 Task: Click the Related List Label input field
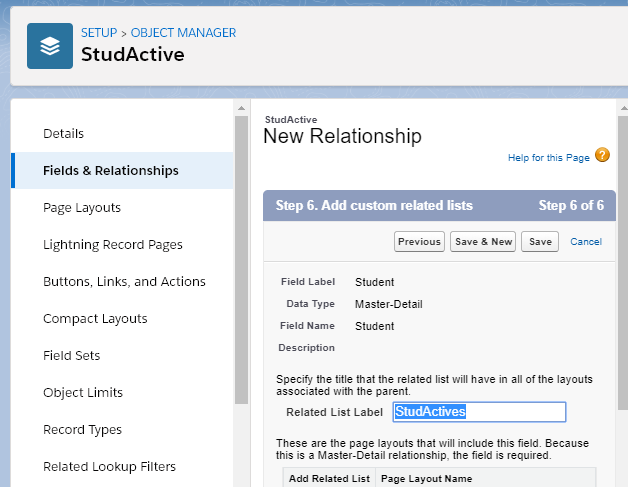[x=479, y=412]
